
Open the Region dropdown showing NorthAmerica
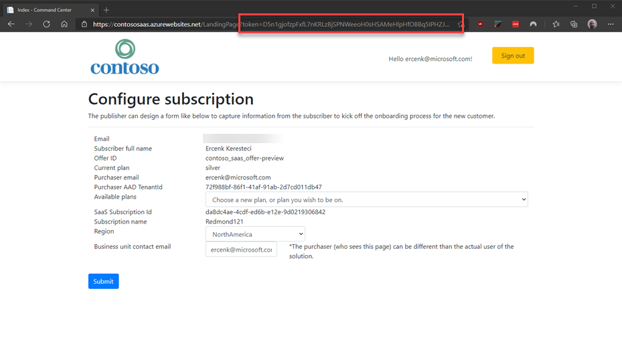(255, 234)
